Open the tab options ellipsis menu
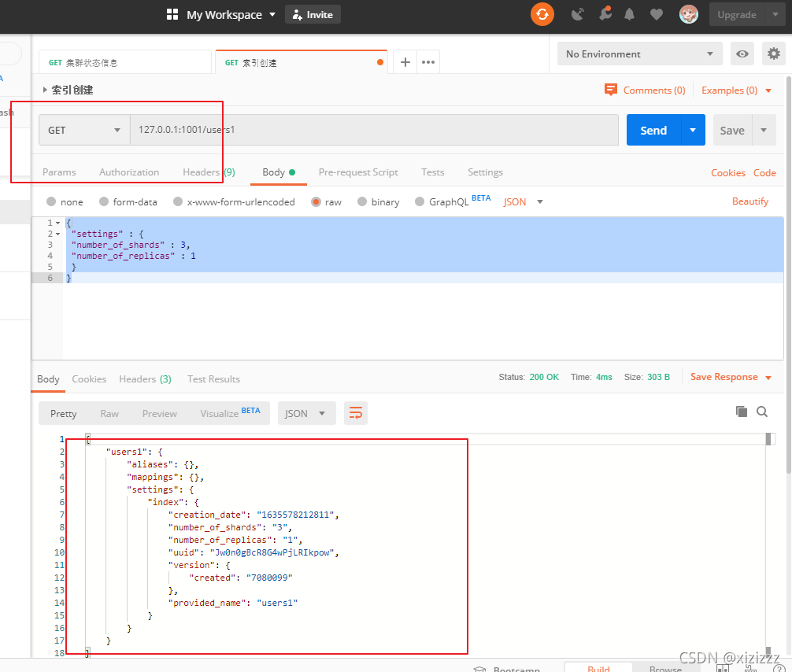This screenshot has height=672, width=792. 428,62
